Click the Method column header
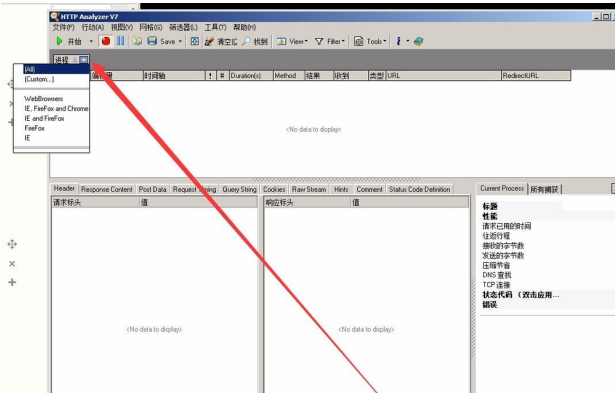 289,75
